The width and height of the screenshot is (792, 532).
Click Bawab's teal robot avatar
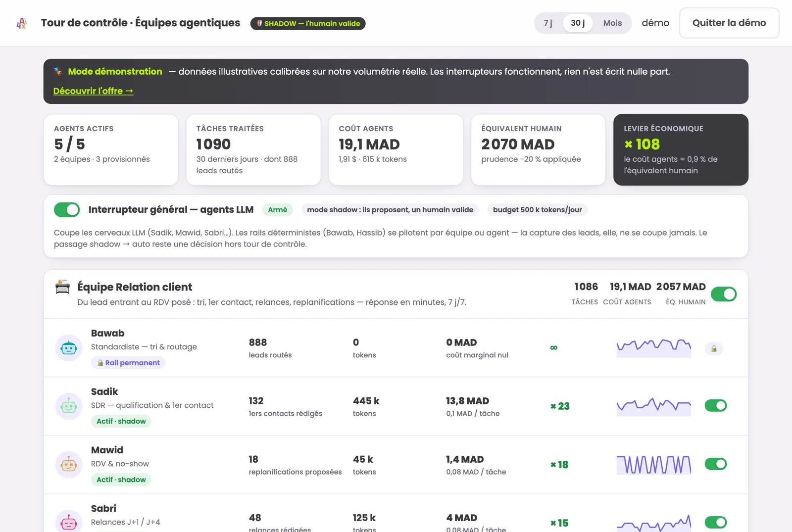click(69, 348)
